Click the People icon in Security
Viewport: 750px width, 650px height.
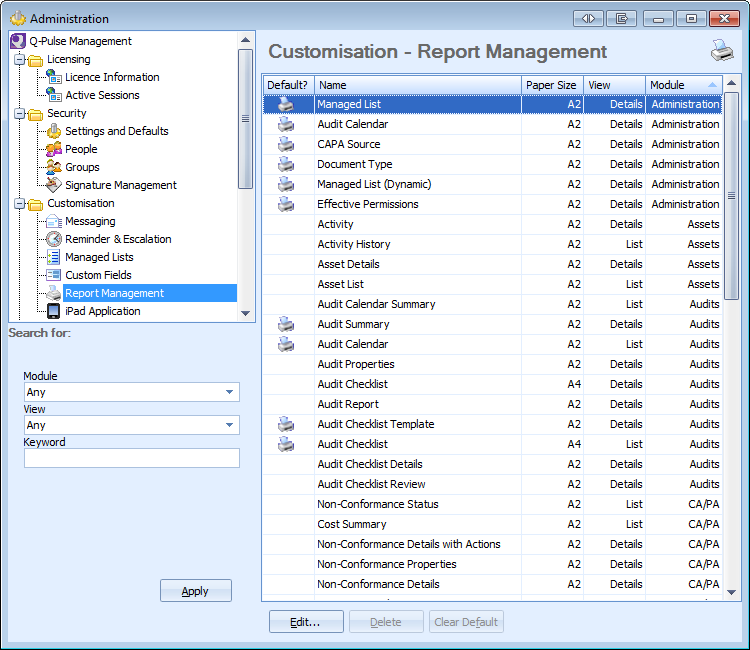54,149
